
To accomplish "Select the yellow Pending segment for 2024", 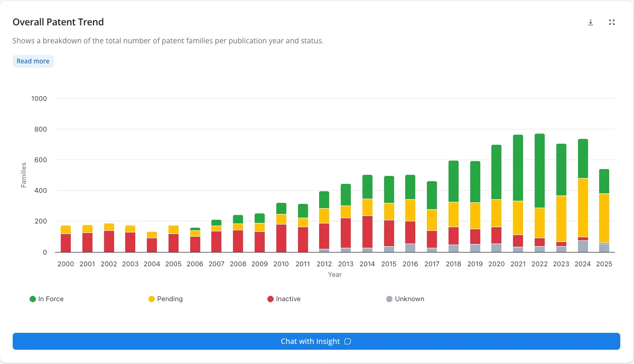I will click(583, 208).
